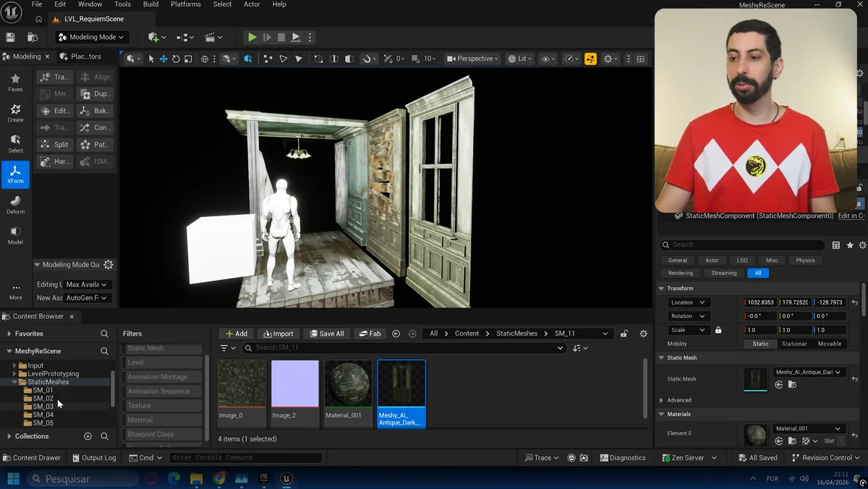Lock uniform scaling with the Scale padlock
Screen dimensions: 868x489
coord(718,329)
